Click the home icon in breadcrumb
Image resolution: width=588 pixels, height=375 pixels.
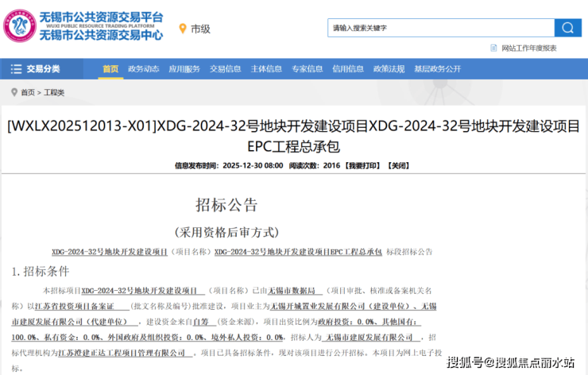(x=14, y=92)
